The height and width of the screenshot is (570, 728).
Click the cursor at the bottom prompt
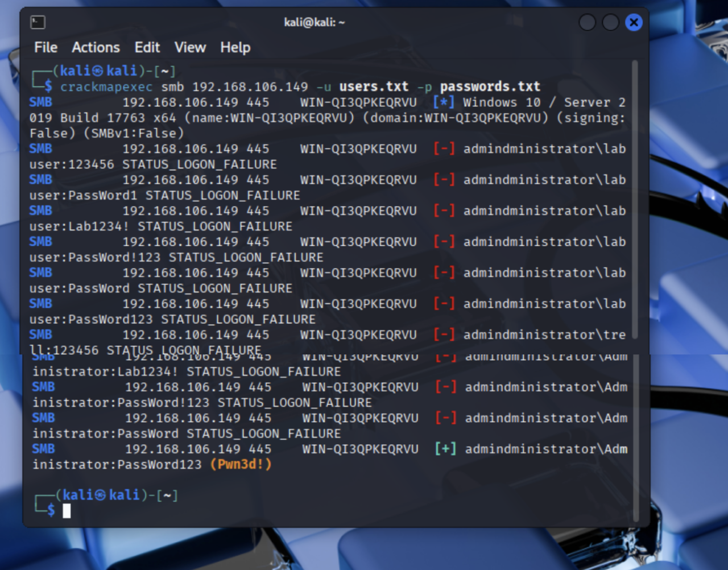[x=67, y=511]
